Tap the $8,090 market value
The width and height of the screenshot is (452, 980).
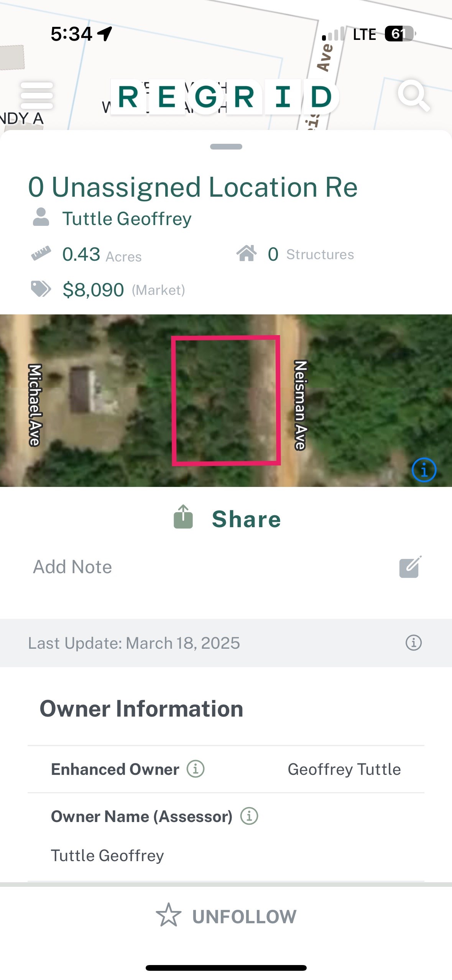pyautogui.click(x=93, y=290)
